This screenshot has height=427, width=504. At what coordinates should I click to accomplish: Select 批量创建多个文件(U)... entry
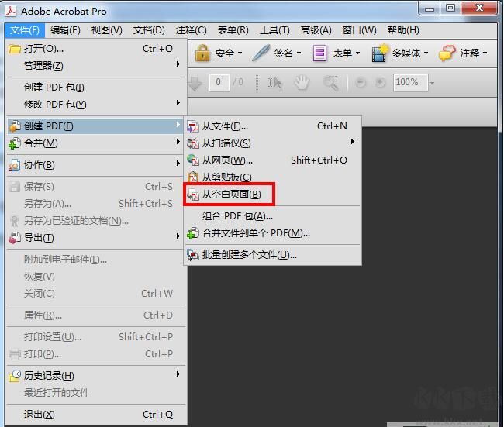[273, 255]
